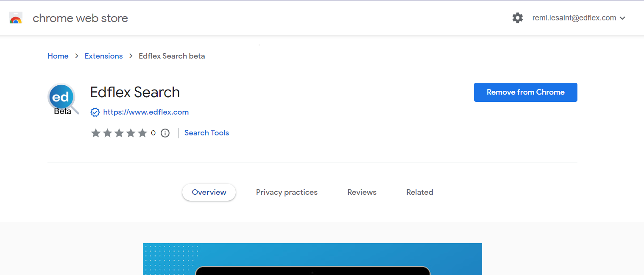Click the "Edflex Search beta" breadcrumb text
644x275 pixels.
coord(172,56)
